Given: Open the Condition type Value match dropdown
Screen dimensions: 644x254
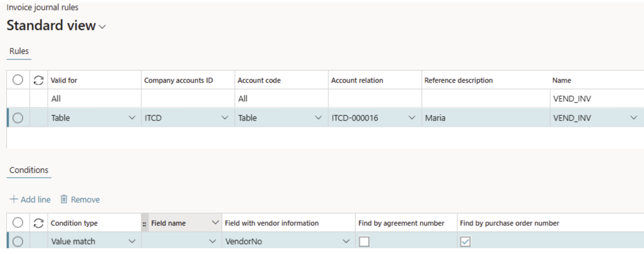Looking at the screenshot, I should point(132,242).
